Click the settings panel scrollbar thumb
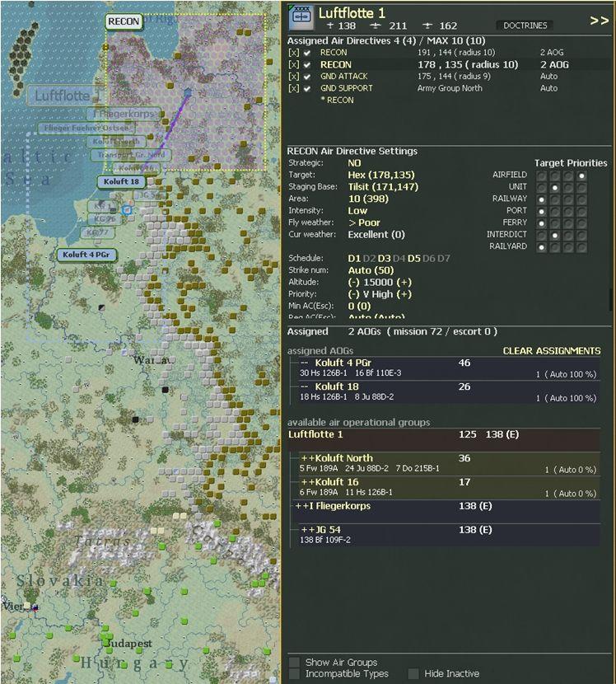616x684 pixels. tap(611, 299)
